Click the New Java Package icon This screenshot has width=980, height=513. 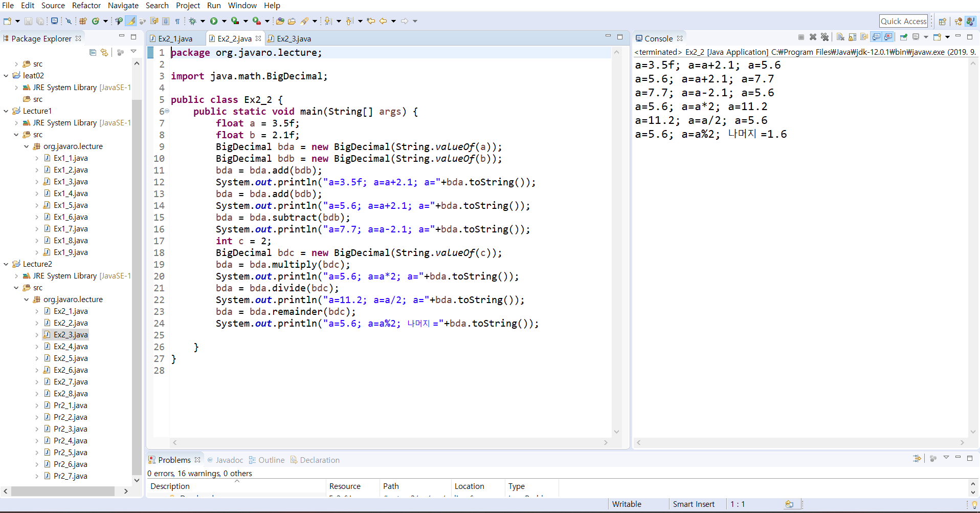[83, 21]
